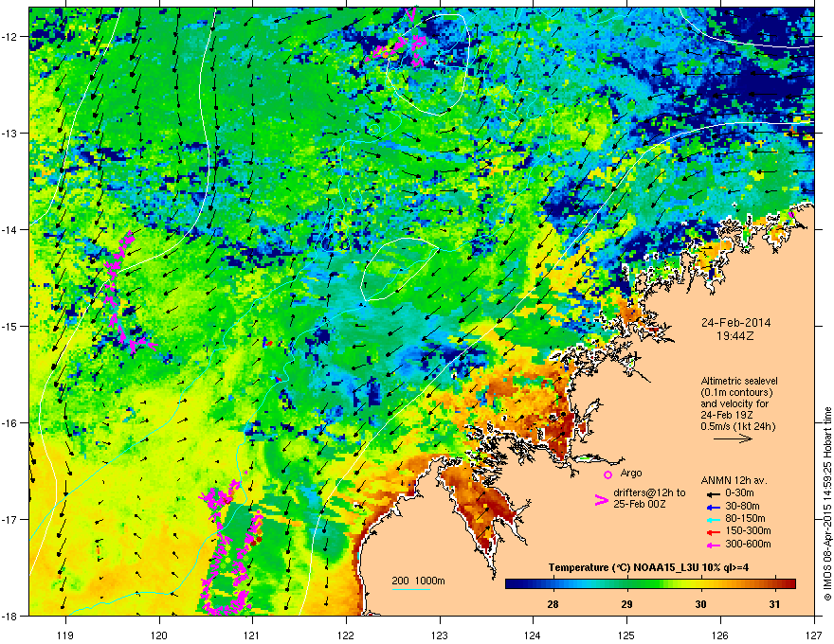Click the temperature color bar near 30
The height and width of the screenshot is (644, 834).
coord(701,583)
